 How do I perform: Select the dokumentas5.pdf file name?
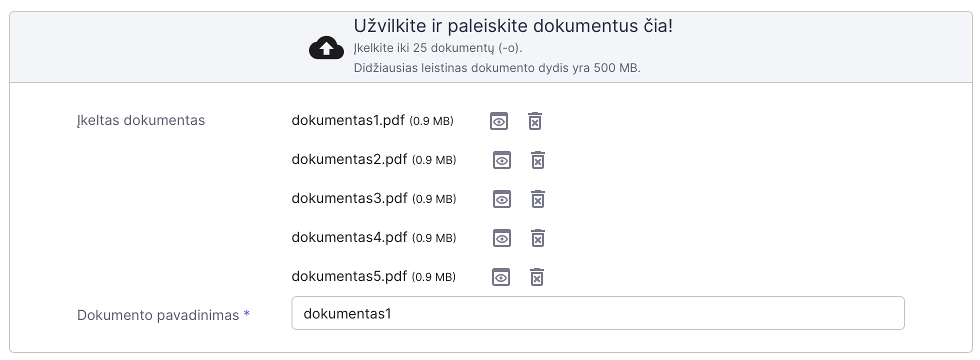[x=349, y=276]
